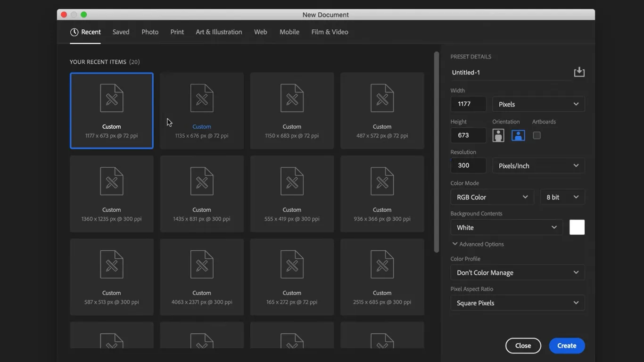Viewport: 644px width, 362px height.
Task: Click the document icon of 165 x 272 preset
Action: pyautogui.click(x=292, y=264)
